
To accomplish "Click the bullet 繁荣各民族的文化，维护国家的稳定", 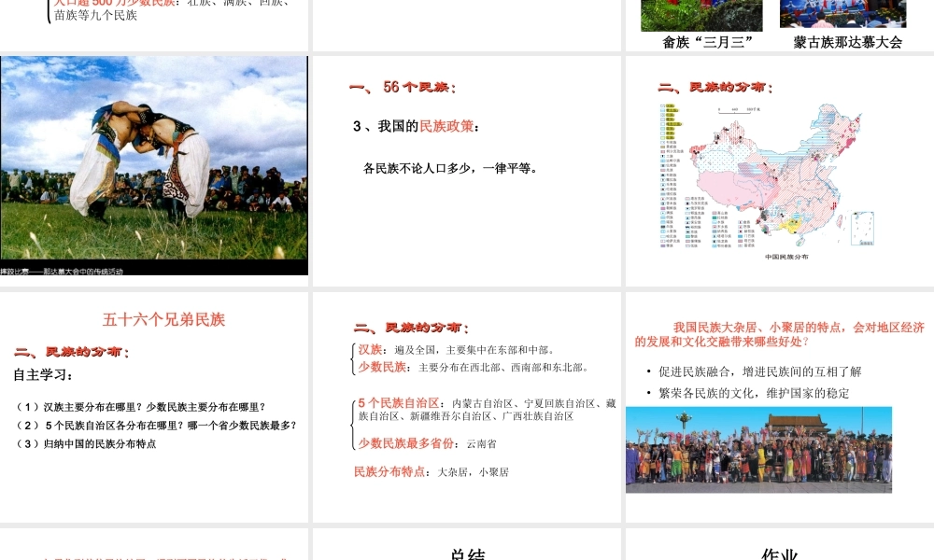I will tap(754, 393).
